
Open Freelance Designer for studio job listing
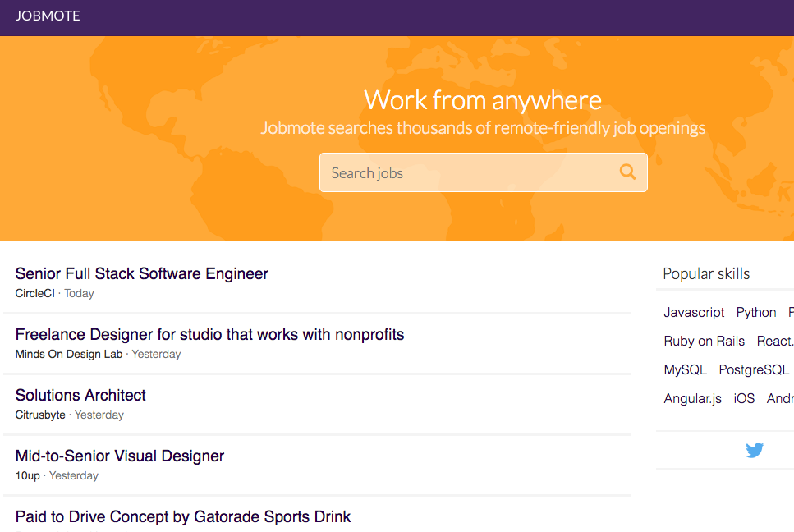(x=209, y=335)
